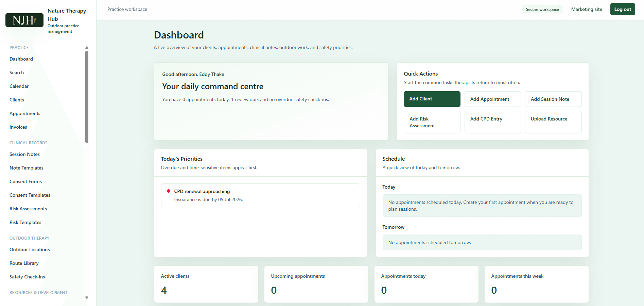Click 'Insuarance is due by 05 Jul 2026.' text
Screen dimensions: 644x306
(x=208, y=199)
